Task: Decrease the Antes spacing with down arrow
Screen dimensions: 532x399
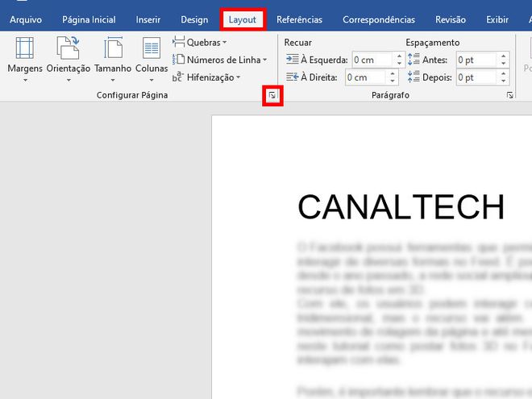Action: (x=504, y=64)
